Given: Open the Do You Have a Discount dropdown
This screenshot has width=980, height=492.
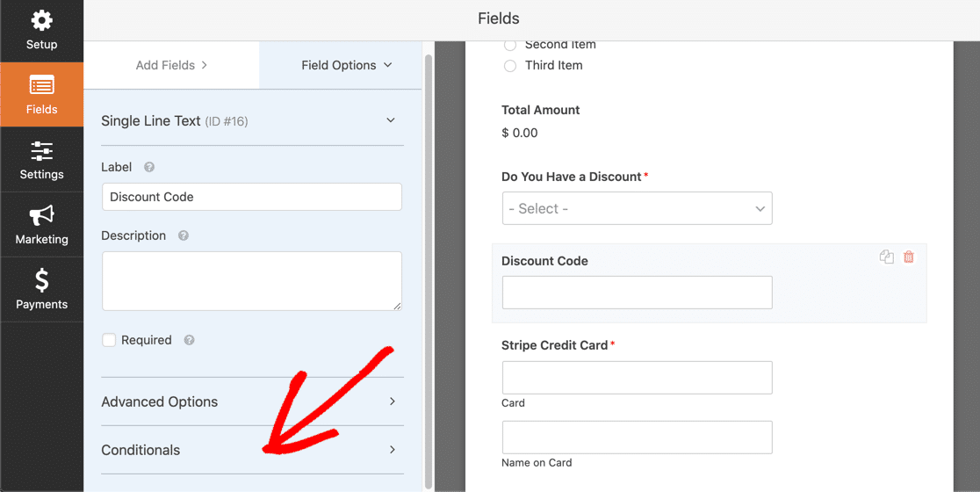Looking at the screenshot, I should click(637, 208).
